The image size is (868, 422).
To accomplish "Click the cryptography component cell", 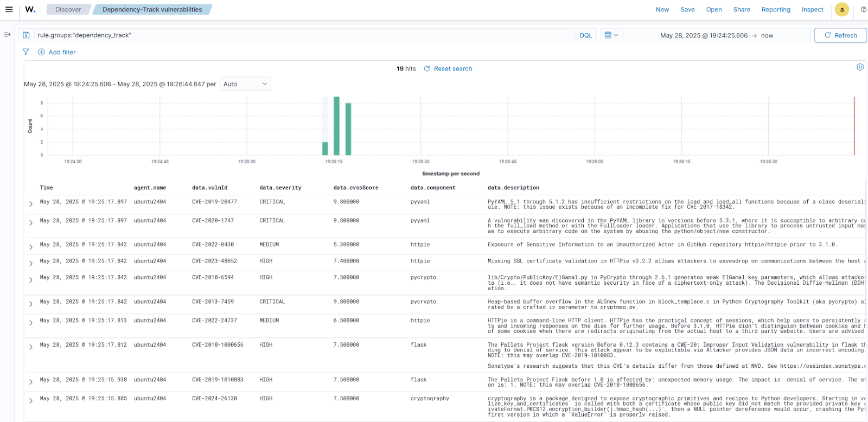I will click(430, 399).
